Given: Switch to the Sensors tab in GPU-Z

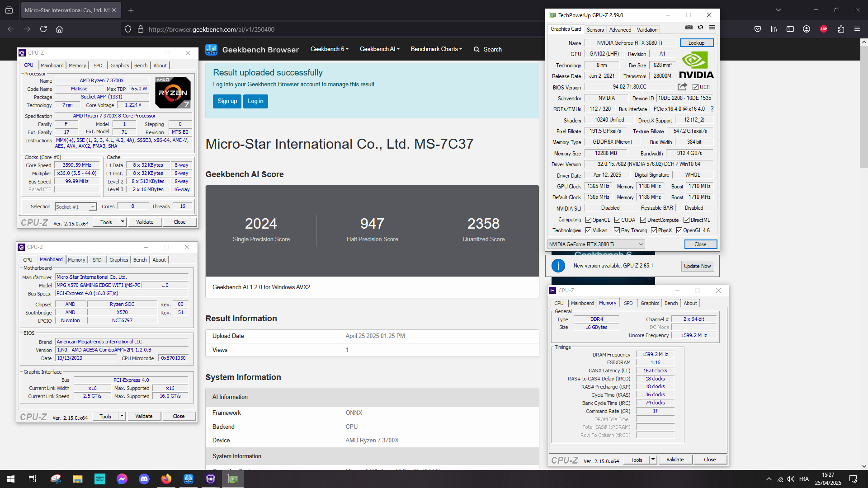Looking at the screenshot, I should pos(595,30).
